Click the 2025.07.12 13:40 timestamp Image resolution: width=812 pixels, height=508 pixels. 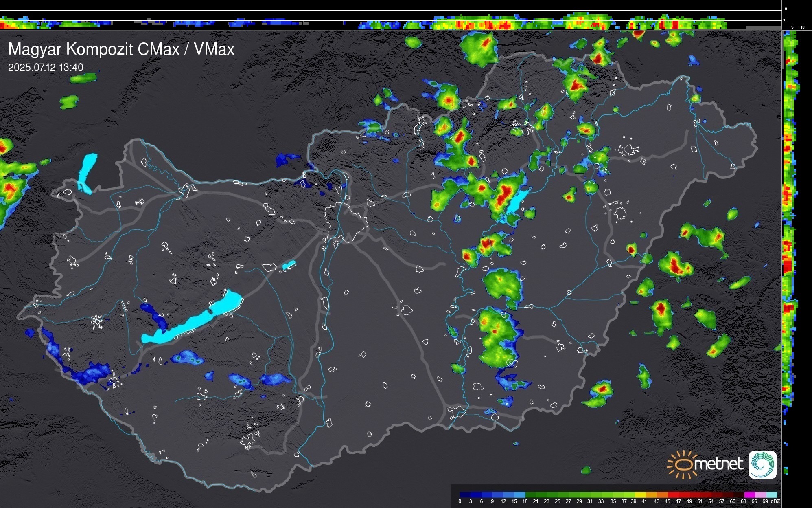(x=46, y=67)
